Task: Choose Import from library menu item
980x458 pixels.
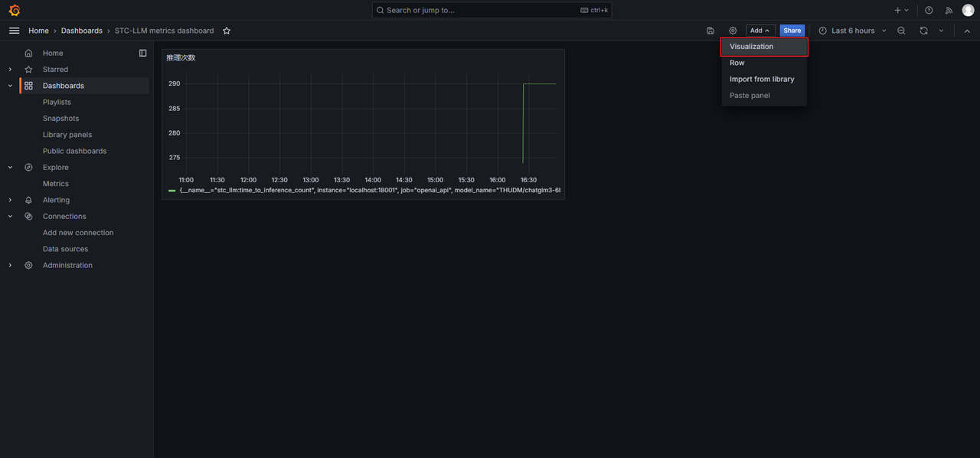Action: click(x=762, y=79)
